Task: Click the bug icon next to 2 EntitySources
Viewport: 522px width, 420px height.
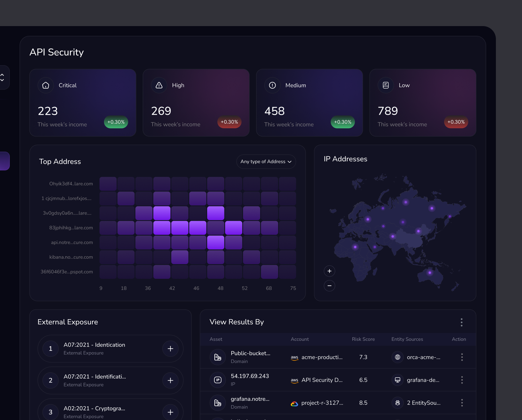Action: [397, 403]
